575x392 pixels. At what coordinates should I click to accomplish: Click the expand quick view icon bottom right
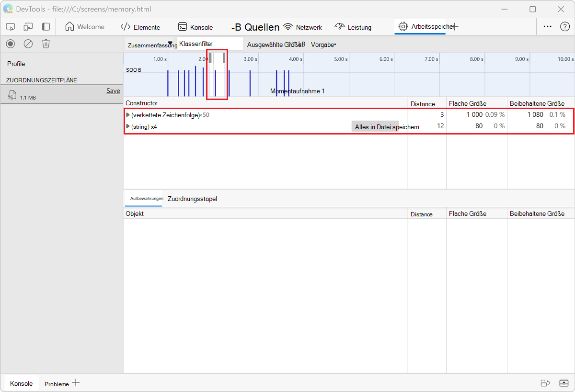(563, 383)
